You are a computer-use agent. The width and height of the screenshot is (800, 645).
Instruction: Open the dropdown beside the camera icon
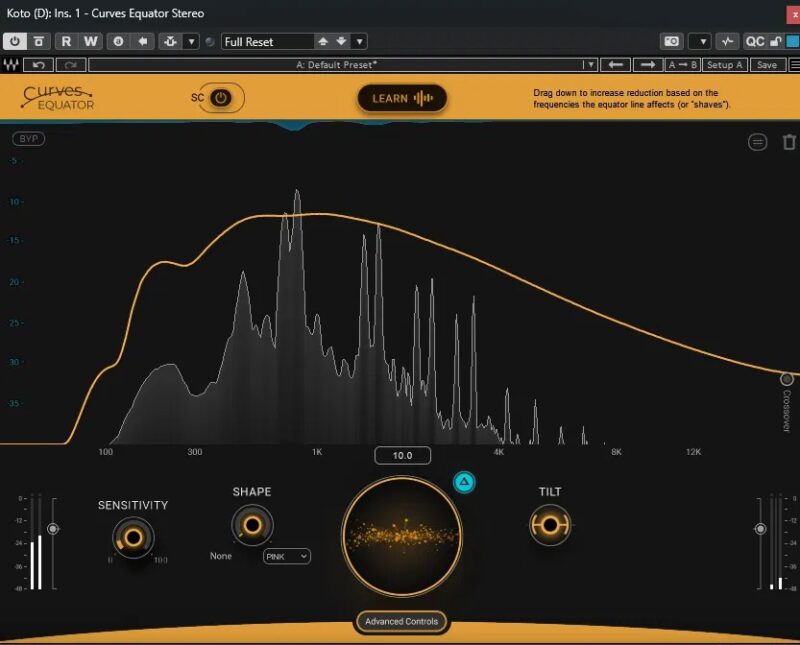tap(703, 41)
